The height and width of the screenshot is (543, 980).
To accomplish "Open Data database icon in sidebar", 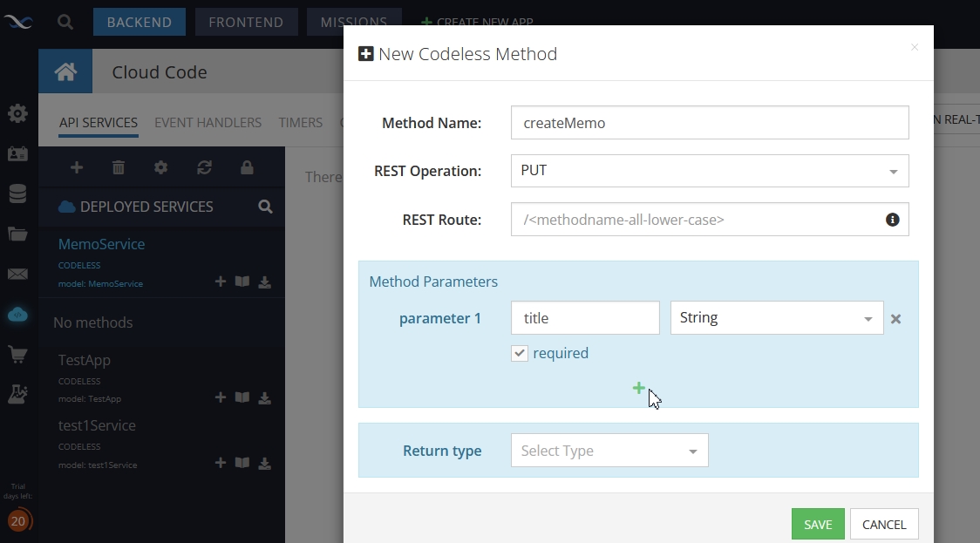I will click(x=17, y=193).
